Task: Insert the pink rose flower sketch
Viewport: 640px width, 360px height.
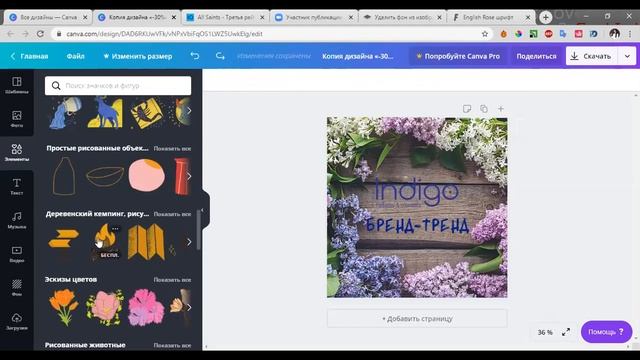Action: pyautogui.click(x=105, y=307)
